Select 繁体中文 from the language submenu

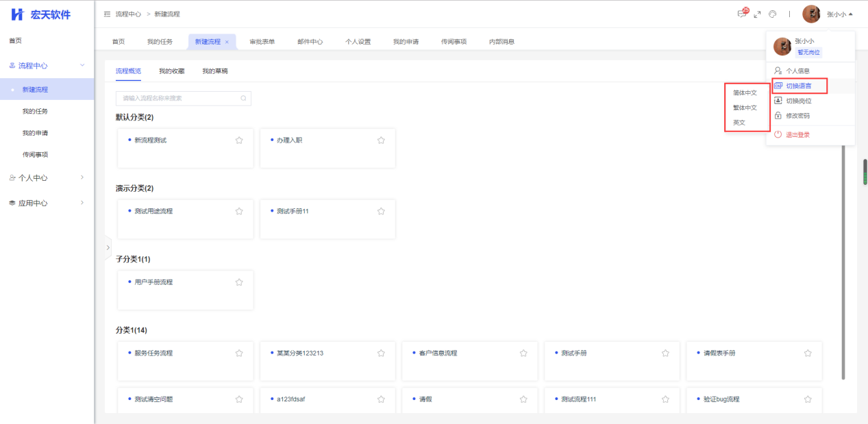point(745,108)
